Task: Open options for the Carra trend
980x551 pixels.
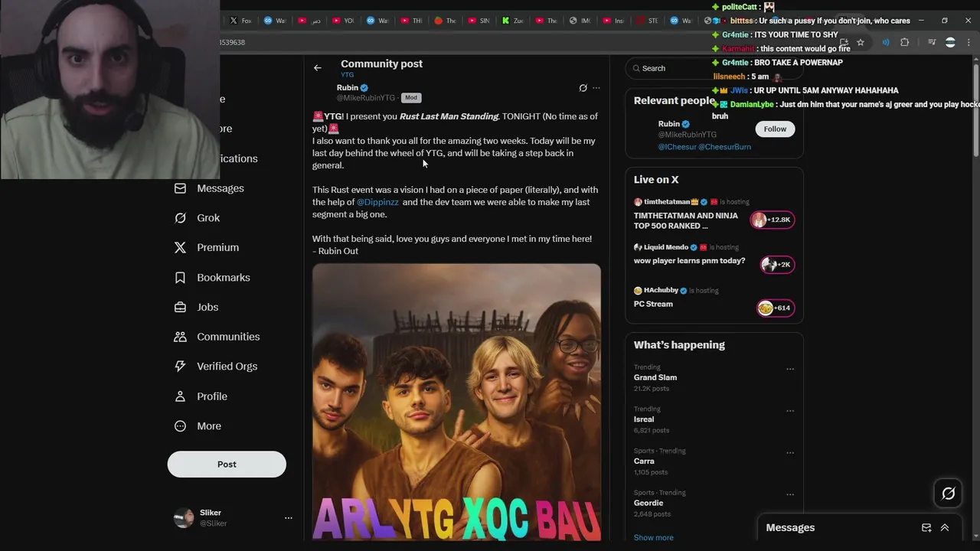Action: [x=790, y=453]
